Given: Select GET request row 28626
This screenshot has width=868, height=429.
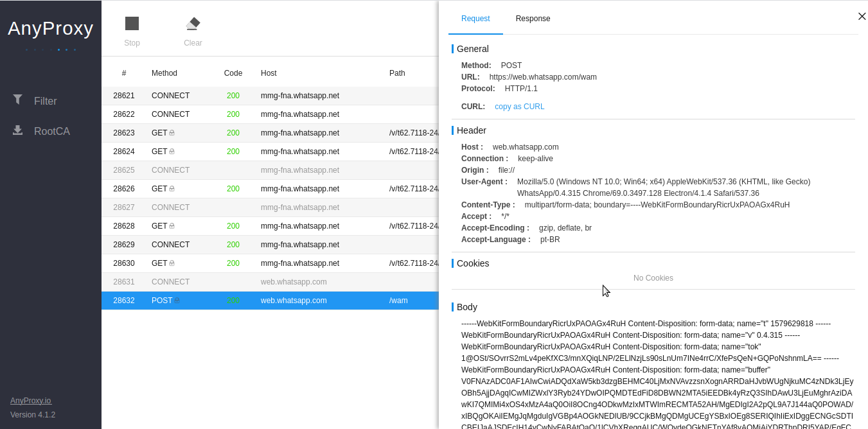Looking at the screenshot, I should pyautogui.click(x=270, y=189).
